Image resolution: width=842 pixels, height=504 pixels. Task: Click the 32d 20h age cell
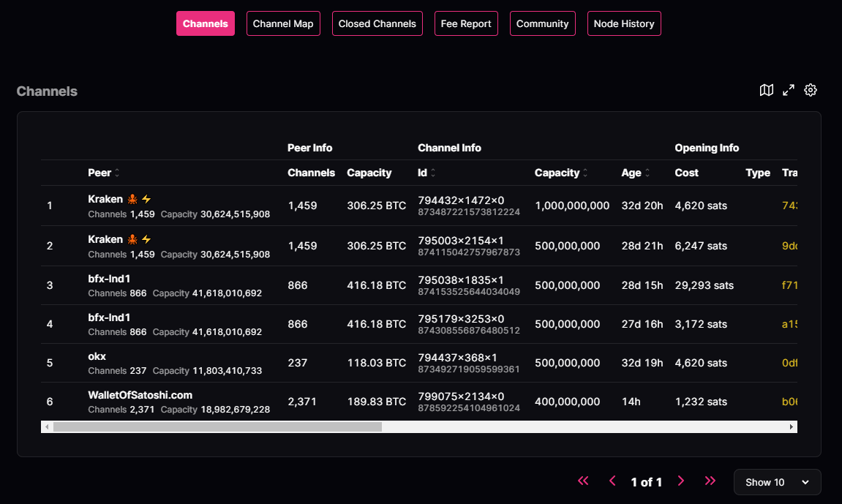coord(642,206)
